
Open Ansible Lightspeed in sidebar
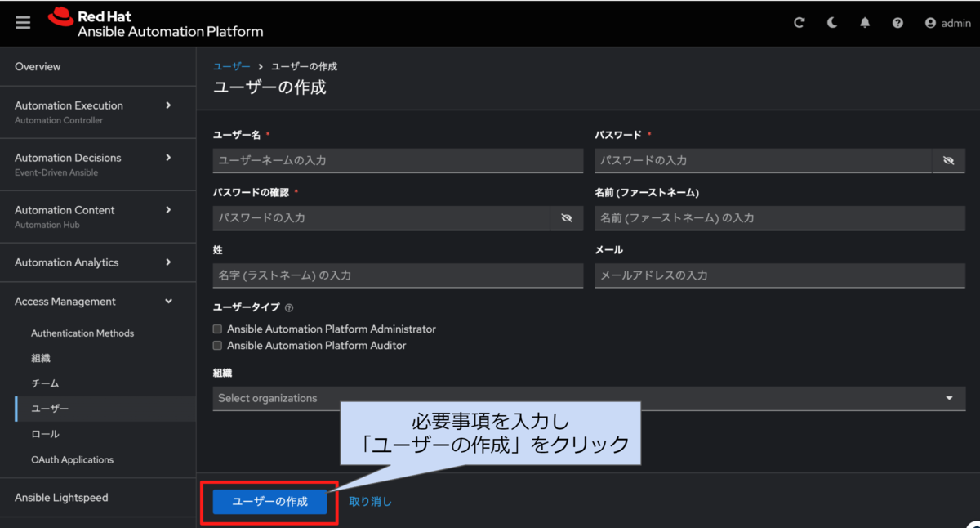click(98, 498)
